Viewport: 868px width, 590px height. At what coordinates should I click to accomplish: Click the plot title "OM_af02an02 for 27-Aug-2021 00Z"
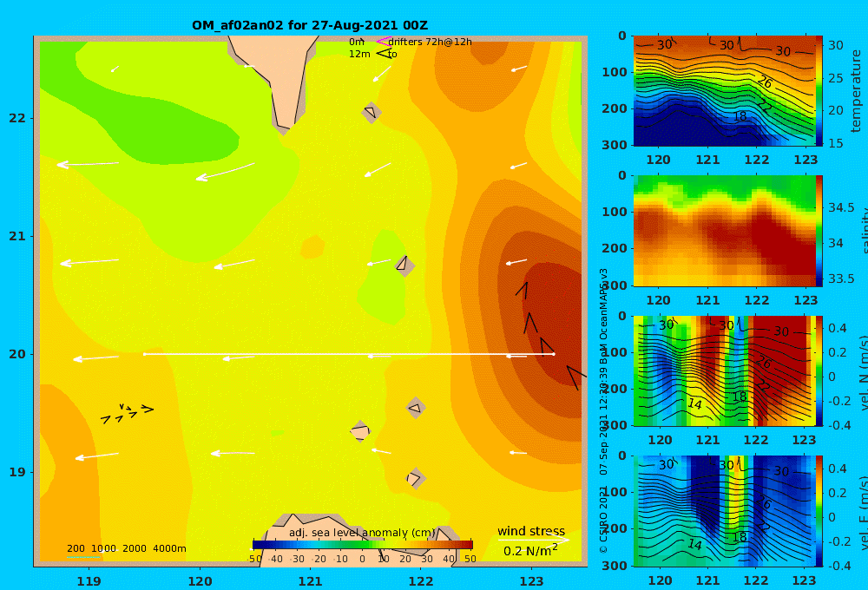pos(310,25)
